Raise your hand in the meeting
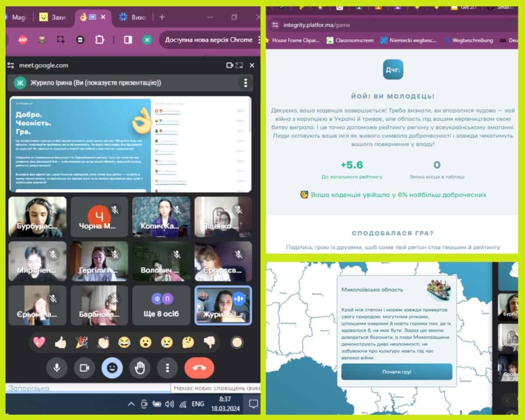This screenshot has width=525, height=420. pos(140,368)
